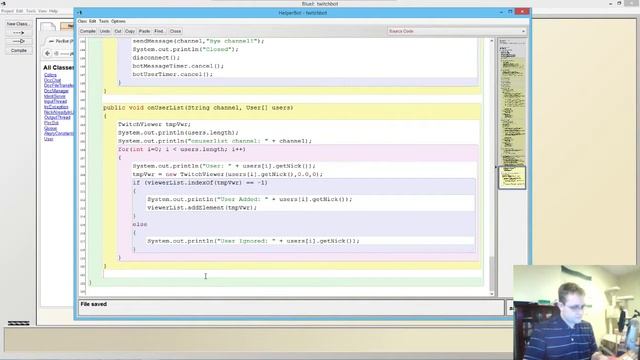Image resolution: width=640 pixels, height=360 pixels.
Task: Click the browser tab behind the editor
Action: point(60,41)
